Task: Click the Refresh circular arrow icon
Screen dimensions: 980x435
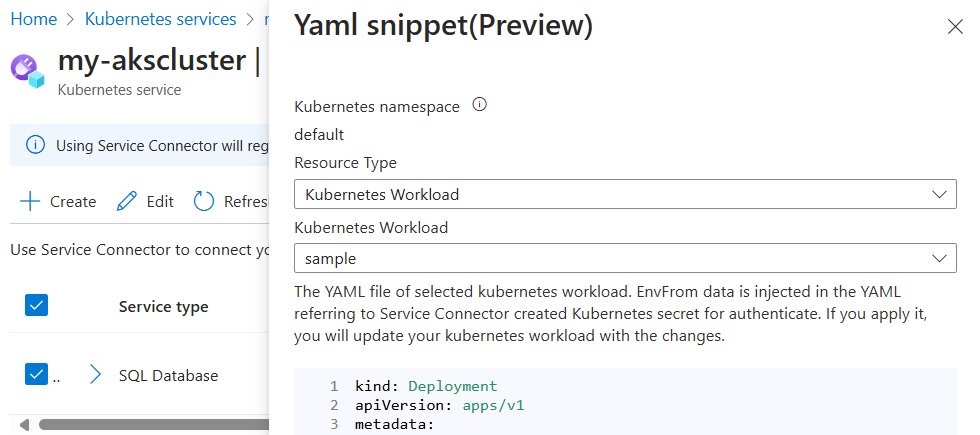Action: [204, 201]
